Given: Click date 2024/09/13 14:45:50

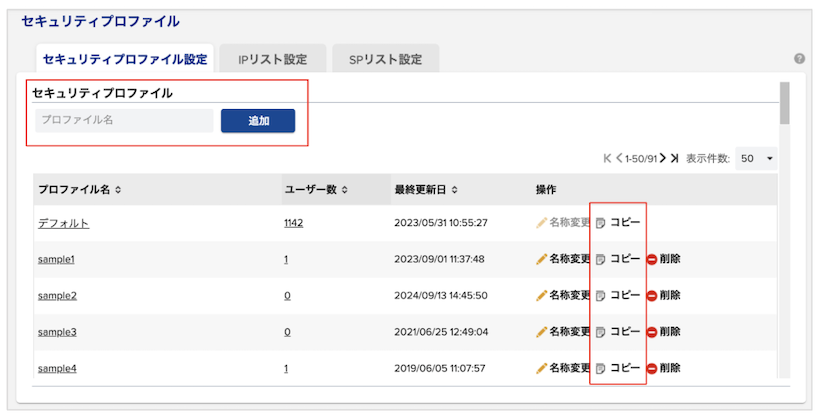Looking at the screenshot, I should coord(441,296).
